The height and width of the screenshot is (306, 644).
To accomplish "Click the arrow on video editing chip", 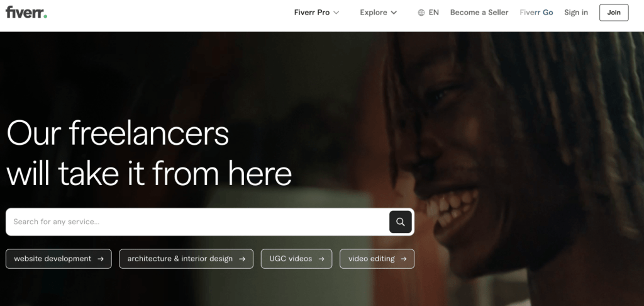I will pos(404,259).
